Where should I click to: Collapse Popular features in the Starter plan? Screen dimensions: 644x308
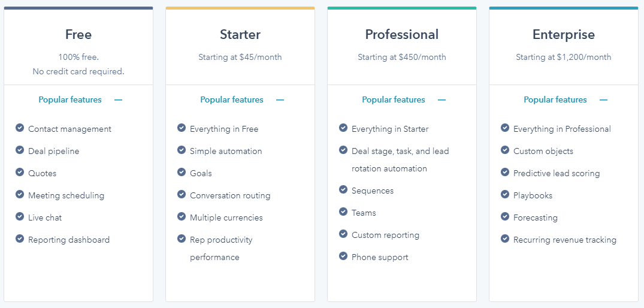242,100
